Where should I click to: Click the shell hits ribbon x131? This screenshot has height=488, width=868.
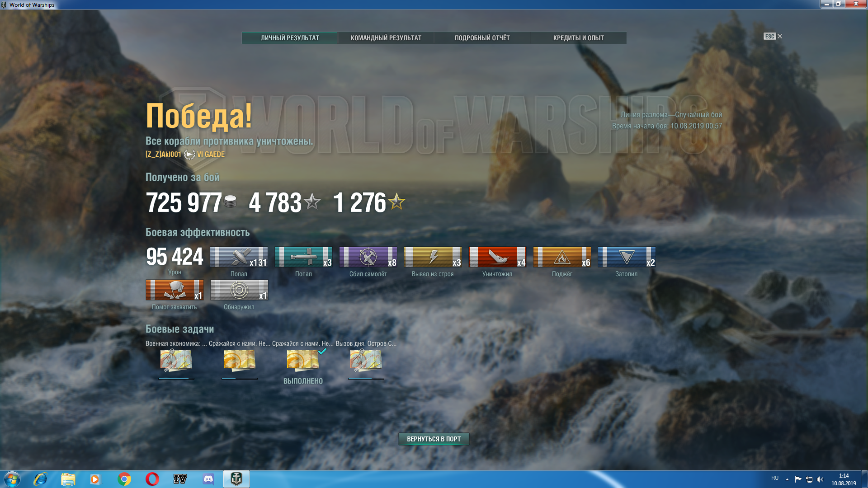(x=239, y=257)
